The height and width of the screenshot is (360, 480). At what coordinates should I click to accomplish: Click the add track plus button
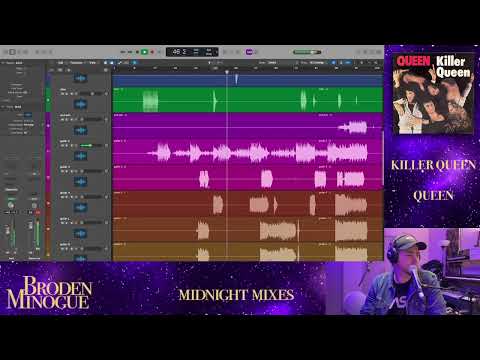pyautogui.click(x=51, y=70)
